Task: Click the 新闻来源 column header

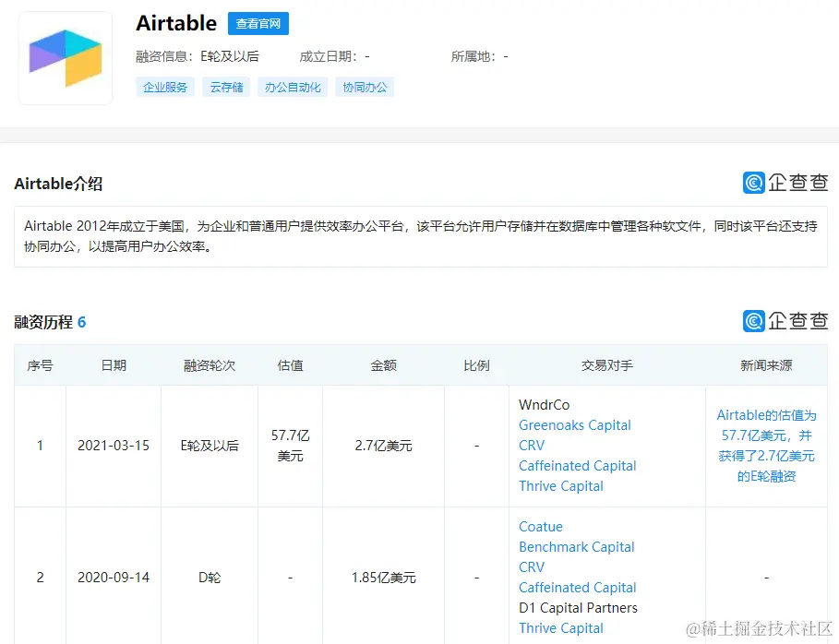Action: point(766,365)
